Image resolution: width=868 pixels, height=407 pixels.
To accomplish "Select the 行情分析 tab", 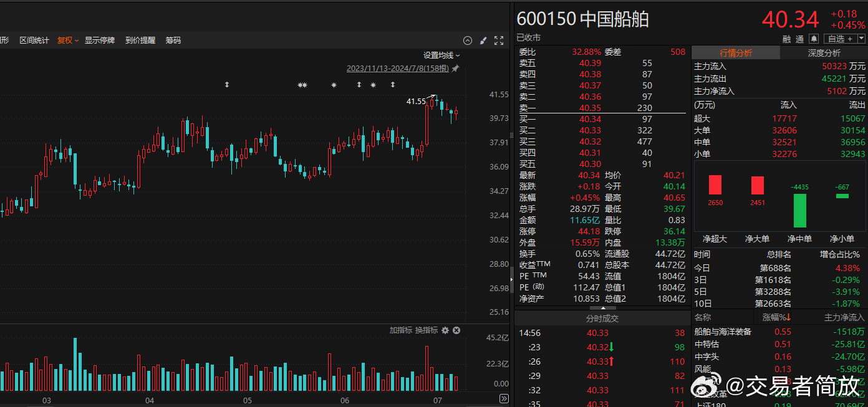I will click(736, 53).
